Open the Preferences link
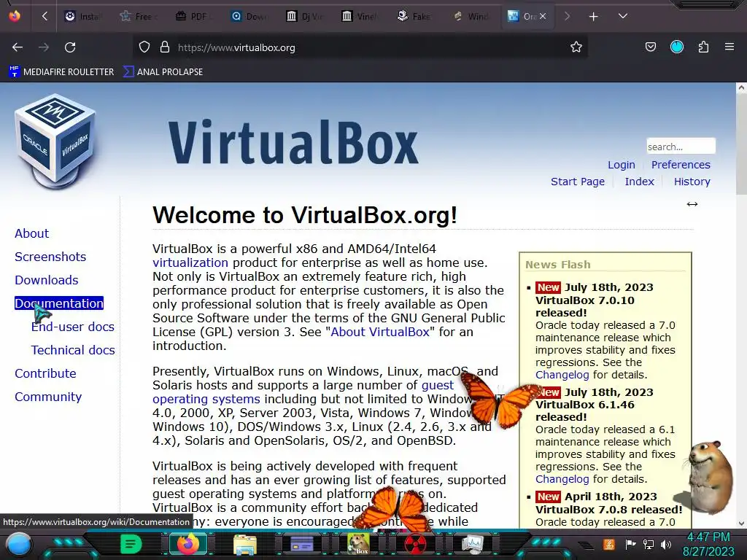Screen dimensions: 747x560 681,165
